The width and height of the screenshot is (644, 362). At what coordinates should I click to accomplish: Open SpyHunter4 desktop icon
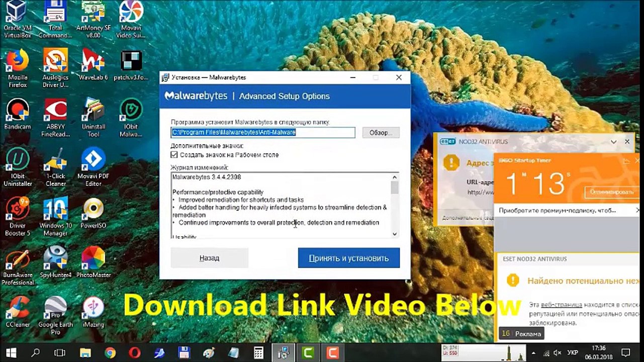(x=55, y=262)
